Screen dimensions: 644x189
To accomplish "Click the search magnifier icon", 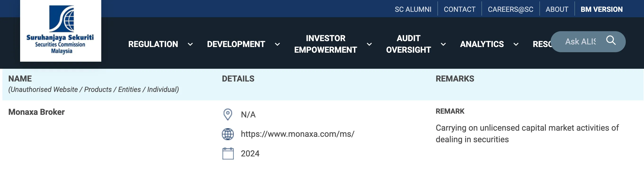I will (611, 40).
